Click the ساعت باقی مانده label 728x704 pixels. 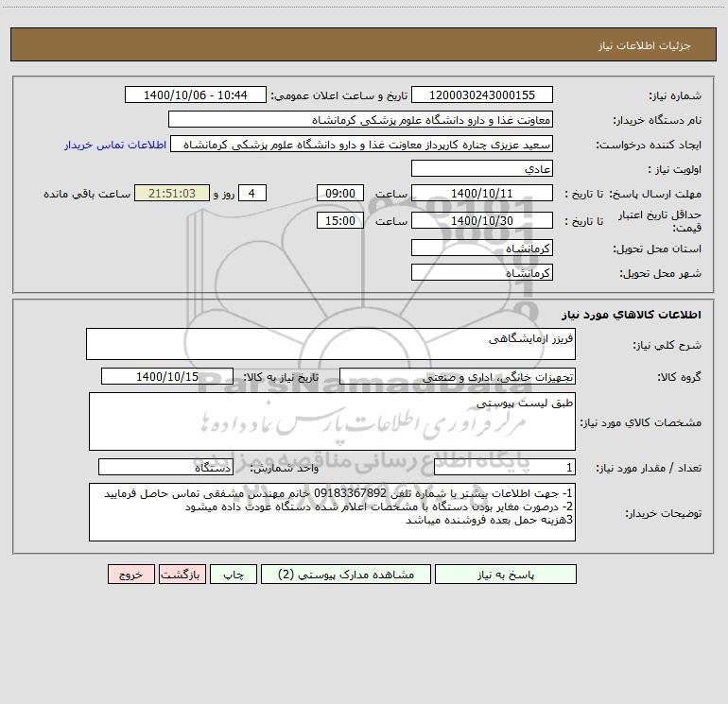[87, 194]
